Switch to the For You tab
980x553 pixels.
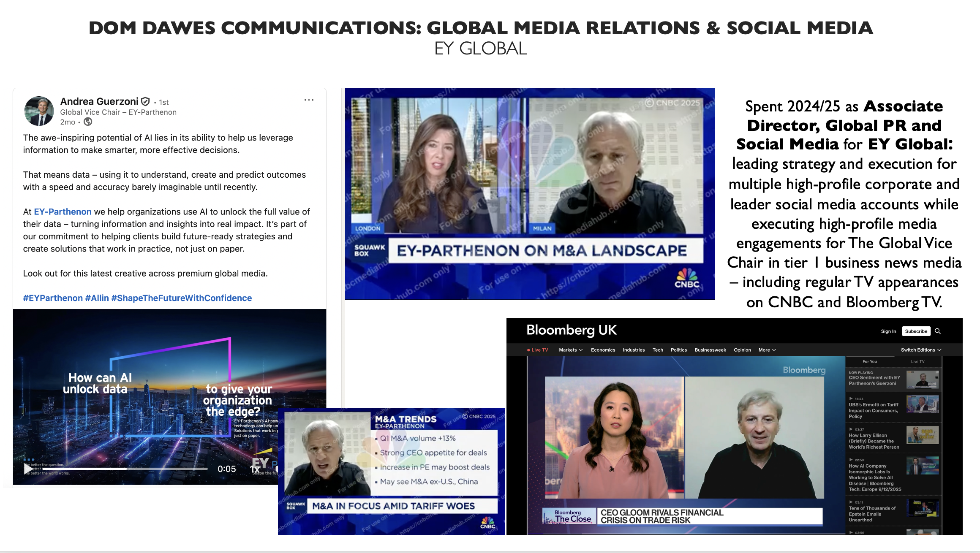pyautogui.click(x=869, y=362)
